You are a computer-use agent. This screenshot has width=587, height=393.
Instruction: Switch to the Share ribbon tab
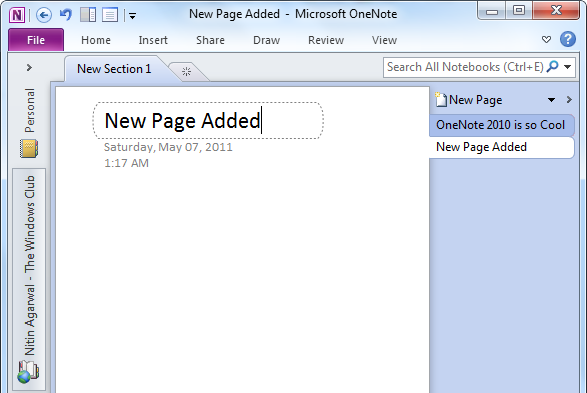point(210,40)
